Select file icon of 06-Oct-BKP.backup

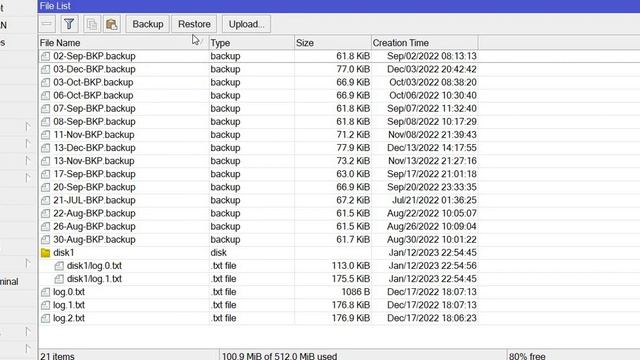(46, 96)
